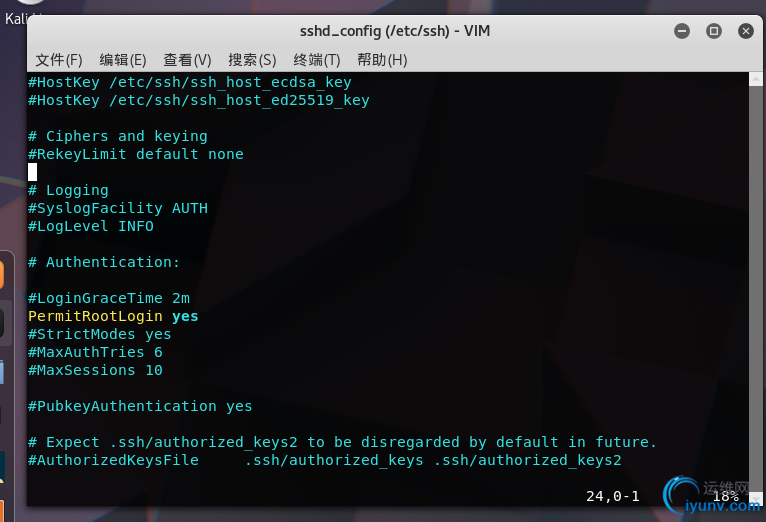Click the #LogLevel INFO line
The image size is (766, 522).
point(90,226)
